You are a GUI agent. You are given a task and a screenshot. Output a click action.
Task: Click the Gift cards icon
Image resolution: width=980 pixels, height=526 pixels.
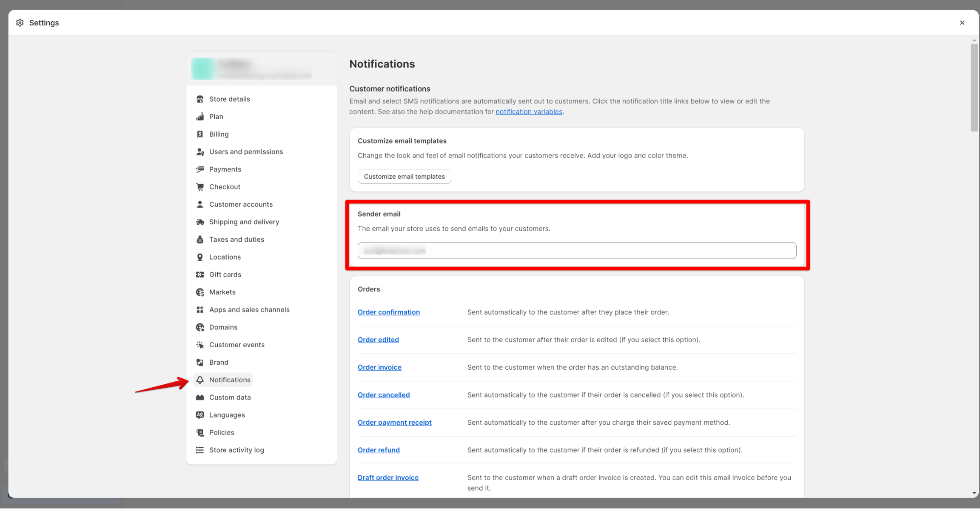(x=200, y=274)
